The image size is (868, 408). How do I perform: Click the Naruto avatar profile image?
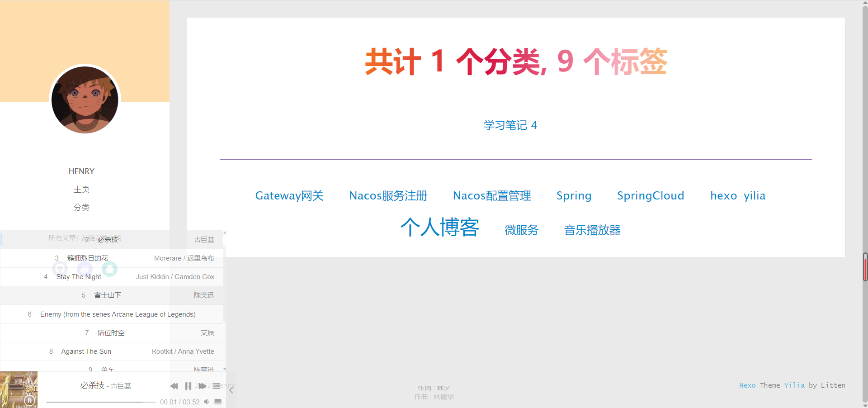click(85, 100)
